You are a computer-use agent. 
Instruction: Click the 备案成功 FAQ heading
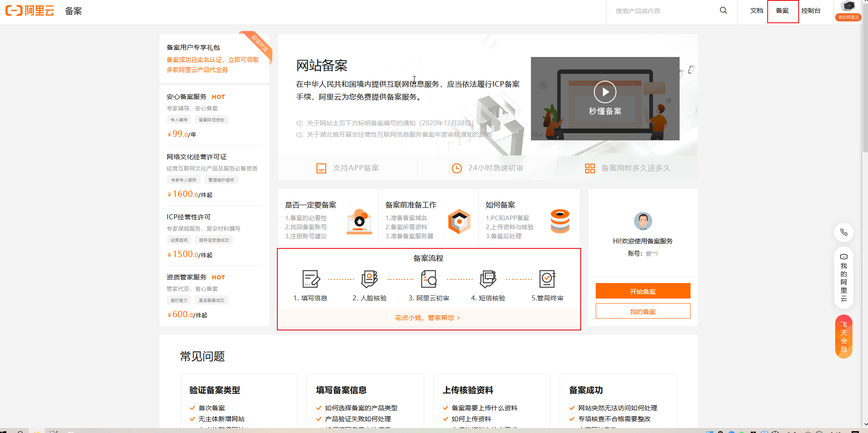(x=586, y=390)
